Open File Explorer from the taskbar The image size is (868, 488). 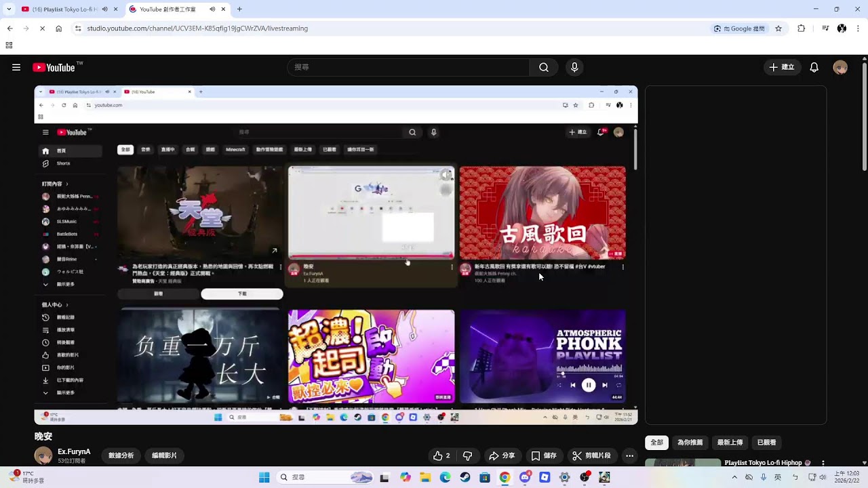425,477
